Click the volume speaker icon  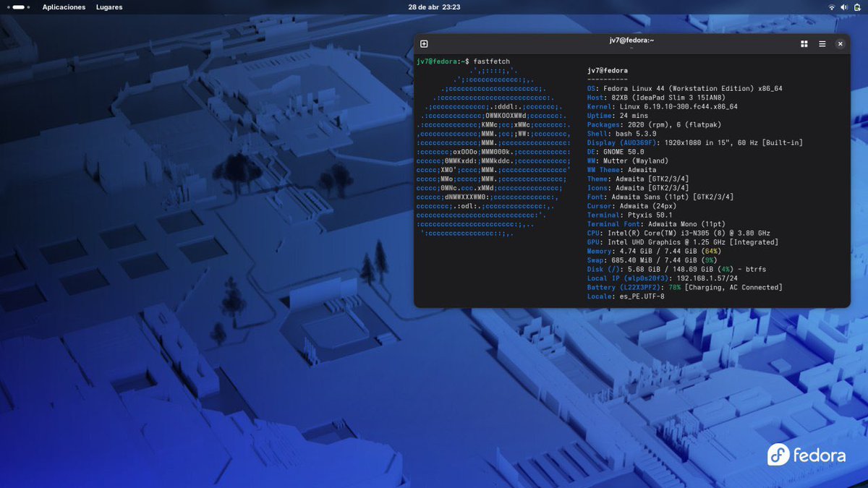[x=843, y=7]
